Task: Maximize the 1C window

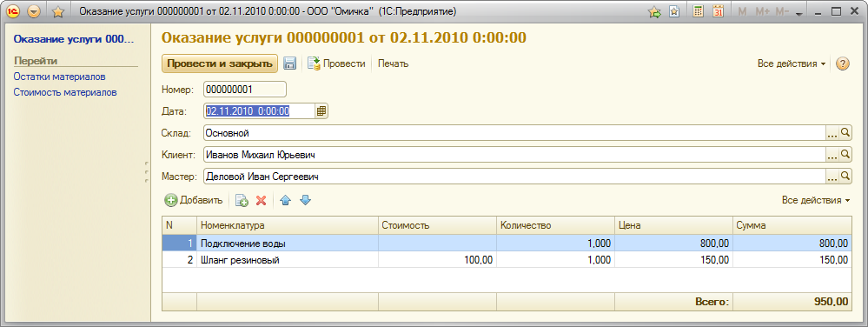Action: (x=836, y=11)
